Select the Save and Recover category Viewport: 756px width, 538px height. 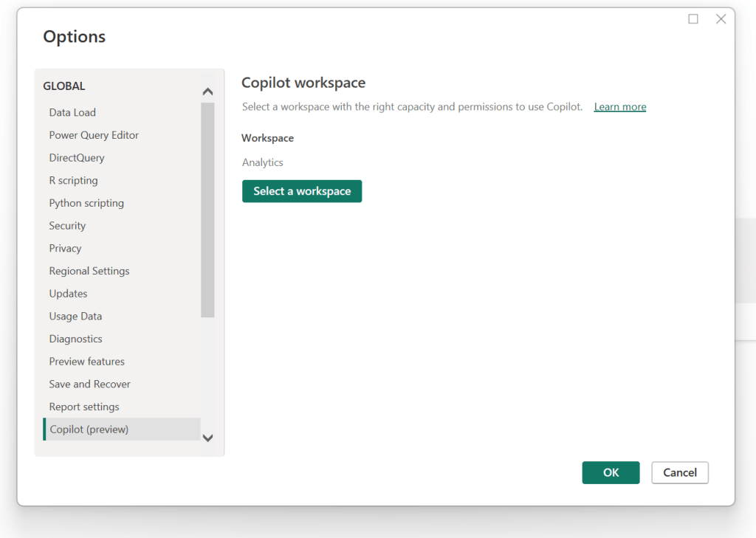tap(89, 384)
